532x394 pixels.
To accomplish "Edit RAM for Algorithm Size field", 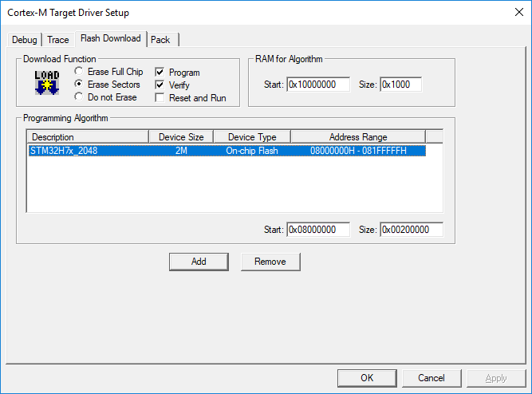I will 400,85.
